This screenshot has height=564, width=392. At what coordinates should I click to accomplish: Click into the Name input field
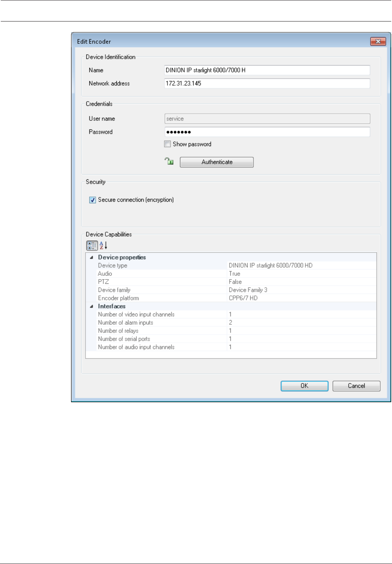point(267,70)
